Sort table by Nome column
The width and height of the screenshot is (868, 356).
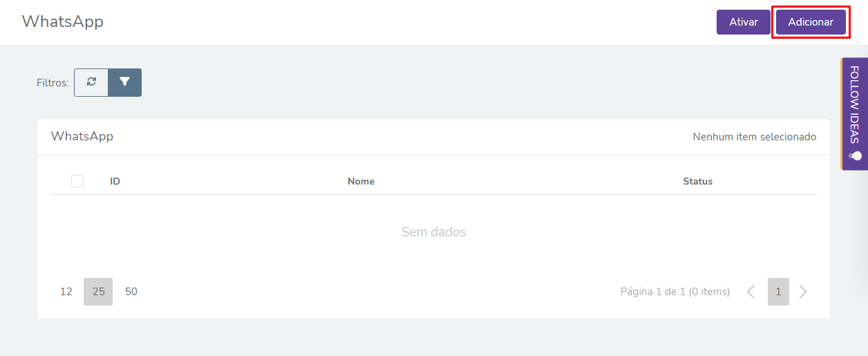(x=361, y=181)
